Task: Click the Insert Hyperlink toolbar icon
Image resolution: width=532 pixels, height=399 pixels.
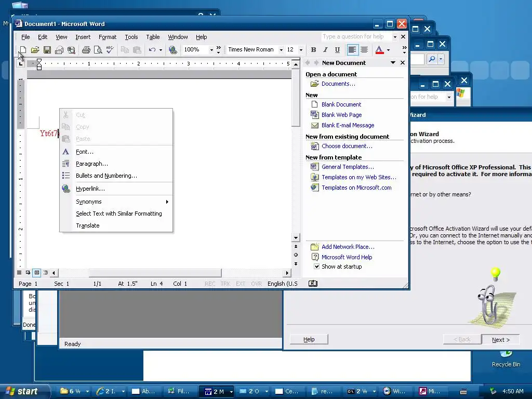Action: pyautogui.click(x=172, y=50)
